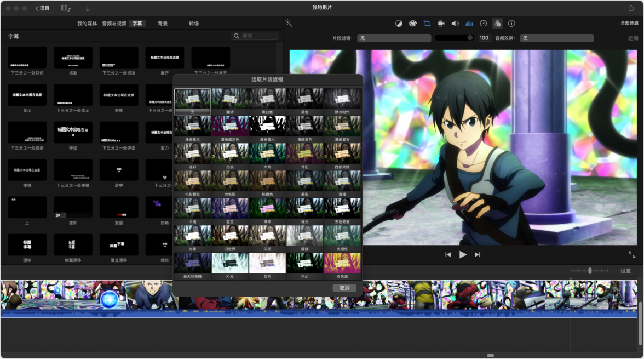644x359 pixels.
Task: Choose the 朦胧 filter
Action: coord(304,238)
